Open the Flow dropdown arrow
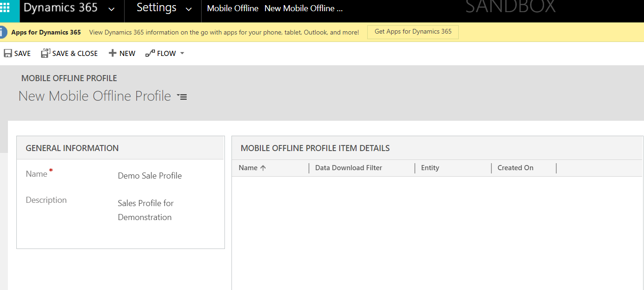This screenshot has width=644, height=290. tap(182, 53)
